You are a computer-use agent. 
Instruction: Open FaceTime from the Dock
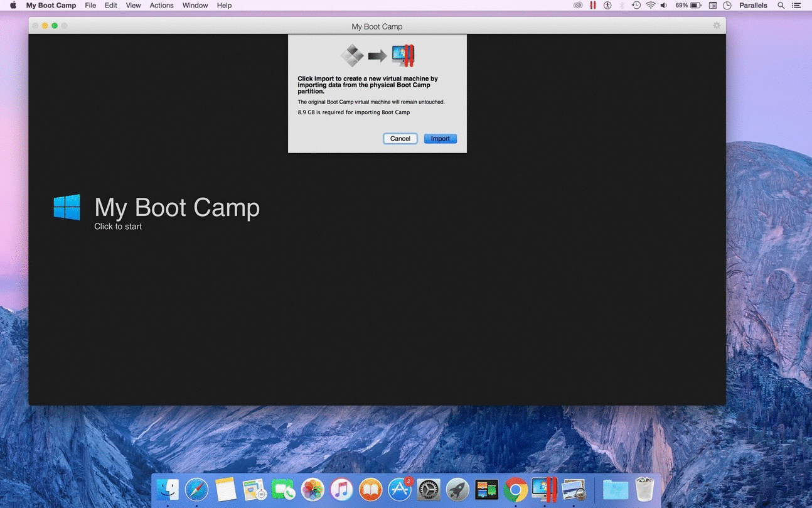(284, 490)
